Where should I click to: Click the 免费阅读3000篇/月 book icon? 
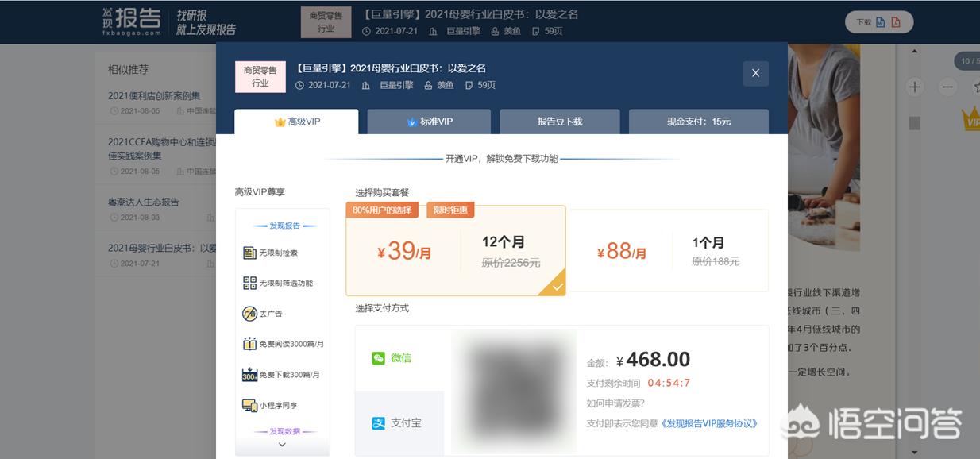249,344
